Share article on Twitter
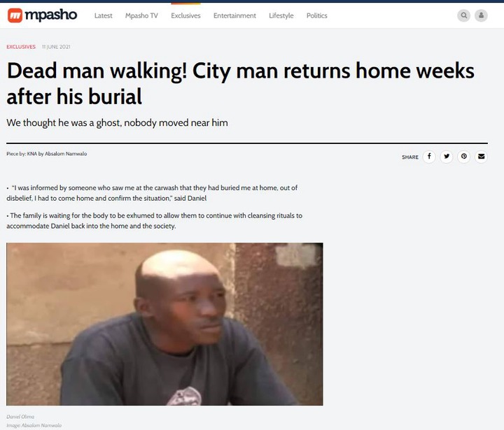The height and width of the screenshot is (430, 504). pyautogui.click(x=447, y=157)
